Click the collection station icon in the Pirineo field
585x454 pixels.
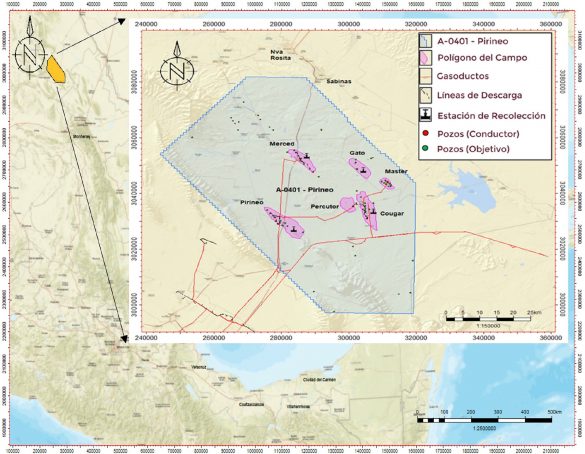pyautogui.click(x=293, y=229)
